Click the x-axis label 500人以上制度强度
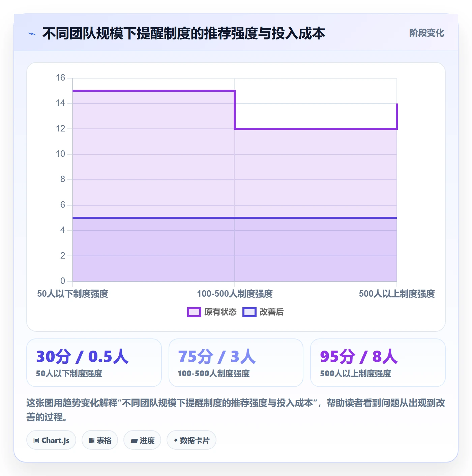Screen dimensions: 472x476 (397, 294)
